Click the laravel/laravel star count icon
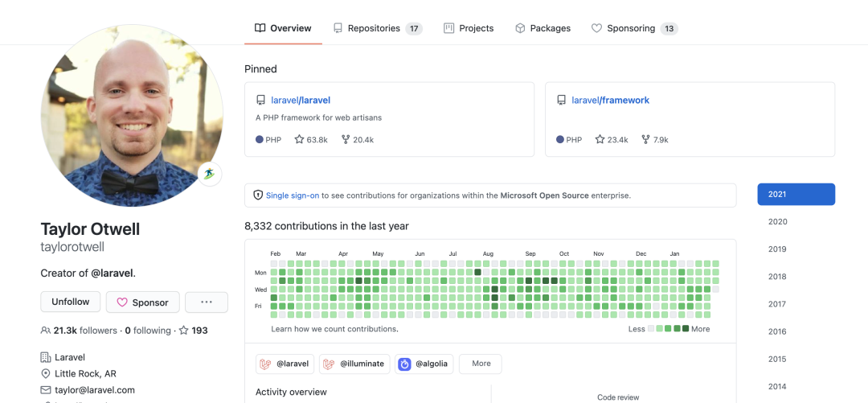 [299, 140]
